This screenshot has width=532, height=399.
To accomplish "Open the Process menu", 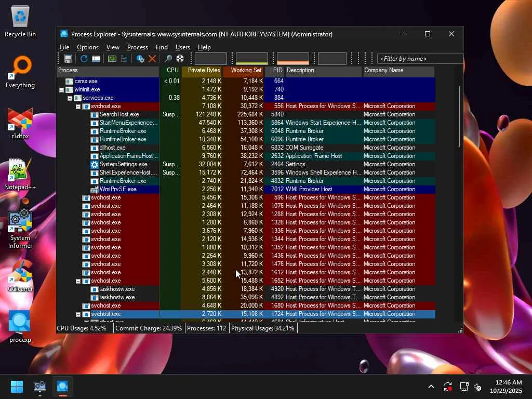I will point(137,47).
